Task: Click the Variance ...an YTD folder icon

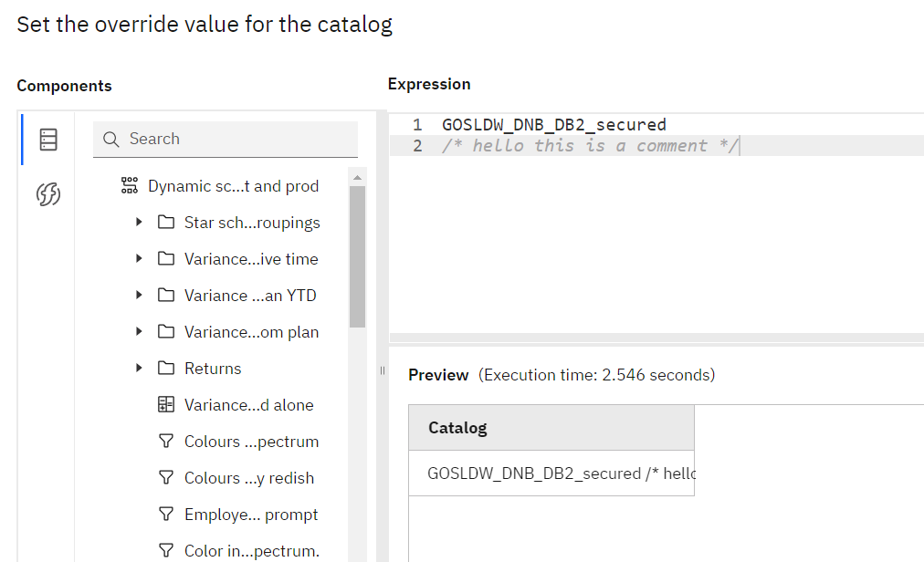Action: pos(166,295)
